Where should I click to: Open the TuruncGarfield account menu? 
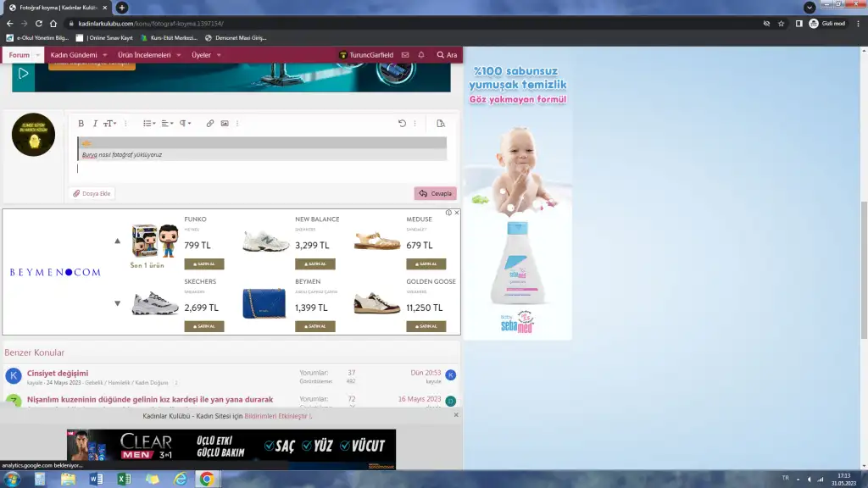pos(366,55)
